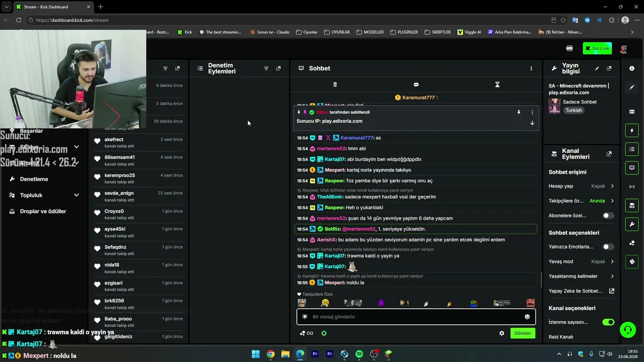Filter the Denetim Eylemleri list

(x=266, y=68)
